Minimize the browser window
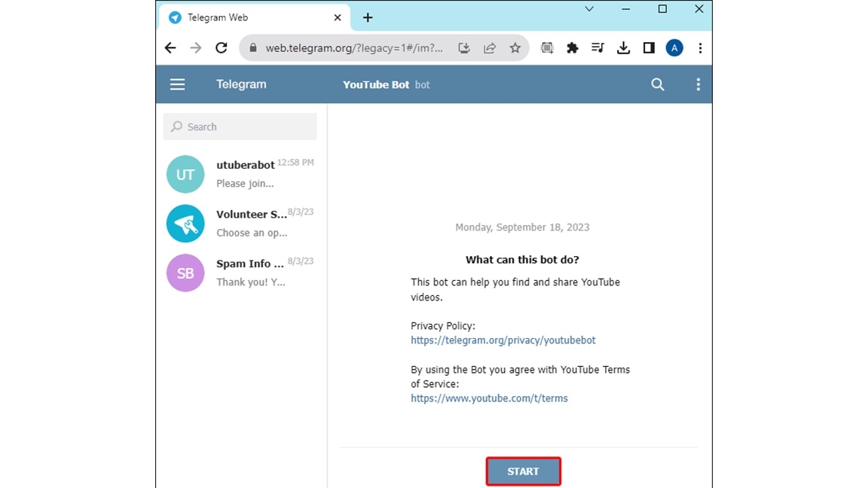 click(x=626, y=9)
